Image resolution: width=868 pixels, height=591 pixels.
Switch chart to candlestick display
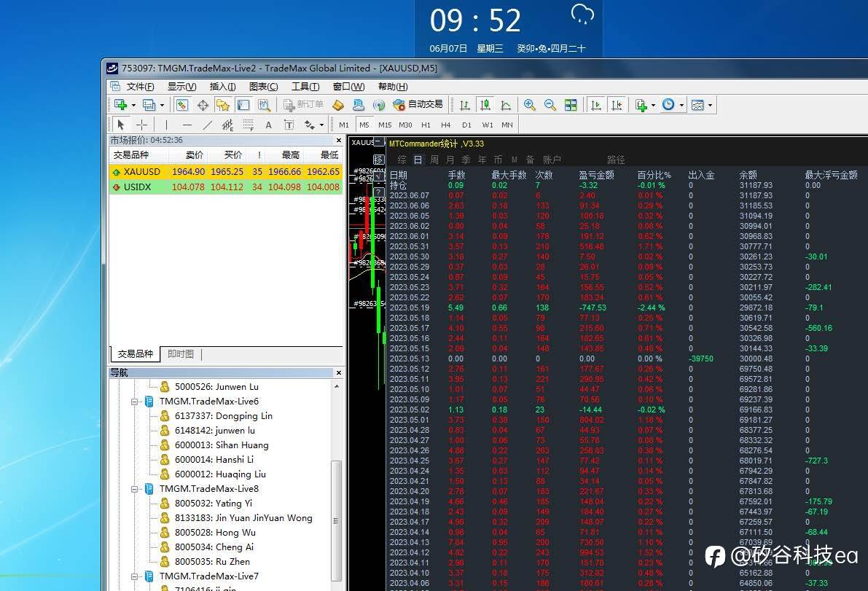tap(485, 105)
